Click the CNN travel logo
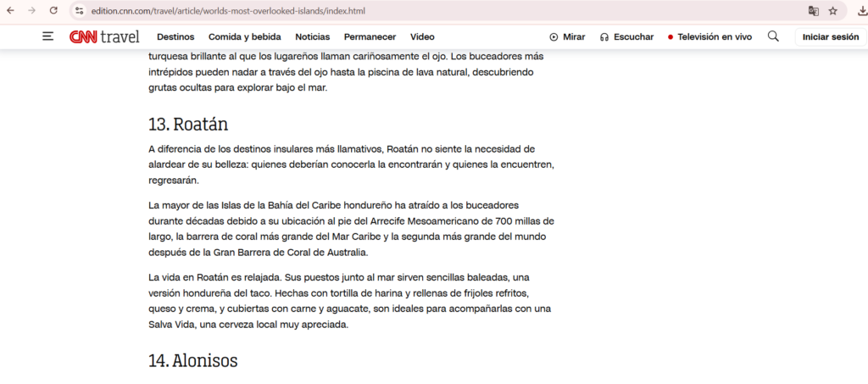Viewport: 868px width, 384px height. tap(104, 36)
